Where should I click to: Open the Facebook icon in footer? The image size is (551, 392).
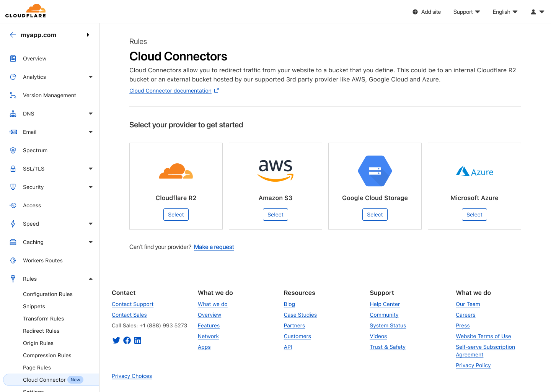click(127, 340)
